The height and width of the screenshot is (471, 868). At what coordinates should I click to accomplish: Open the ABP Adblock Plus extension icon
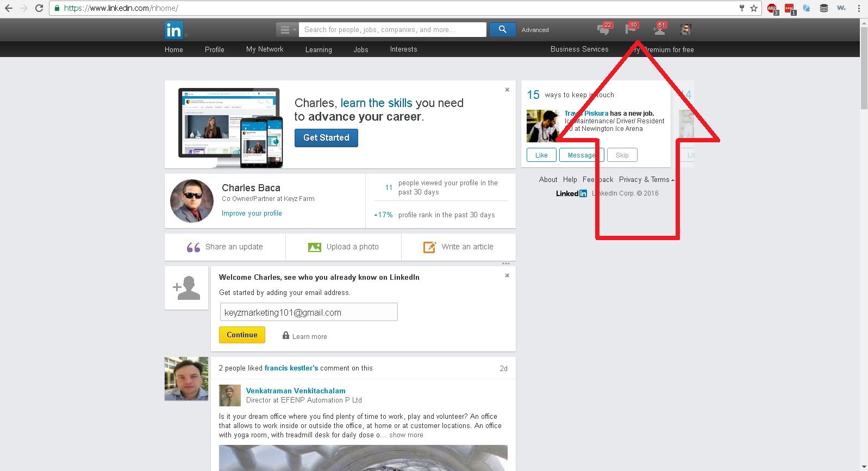tap(772, 9)
